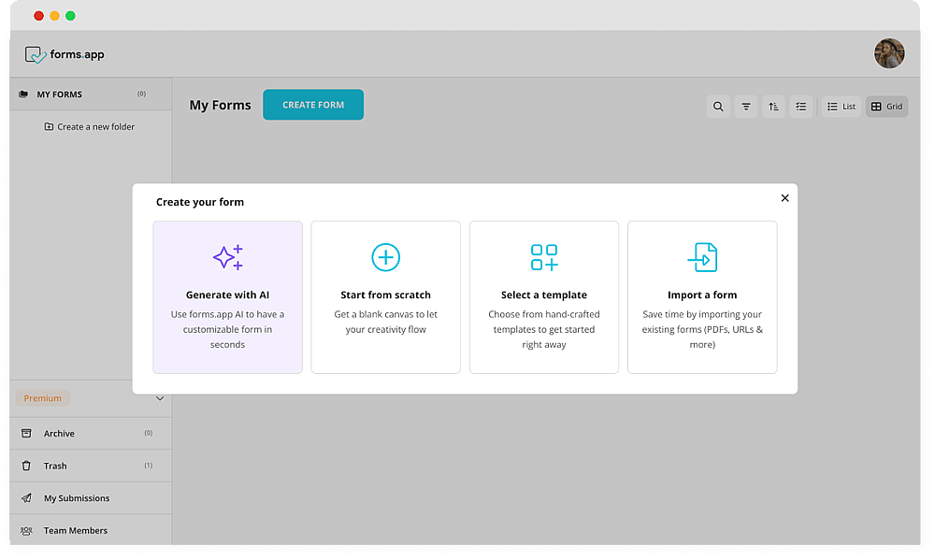Click Create a new folder

click(x=90, y=127)
